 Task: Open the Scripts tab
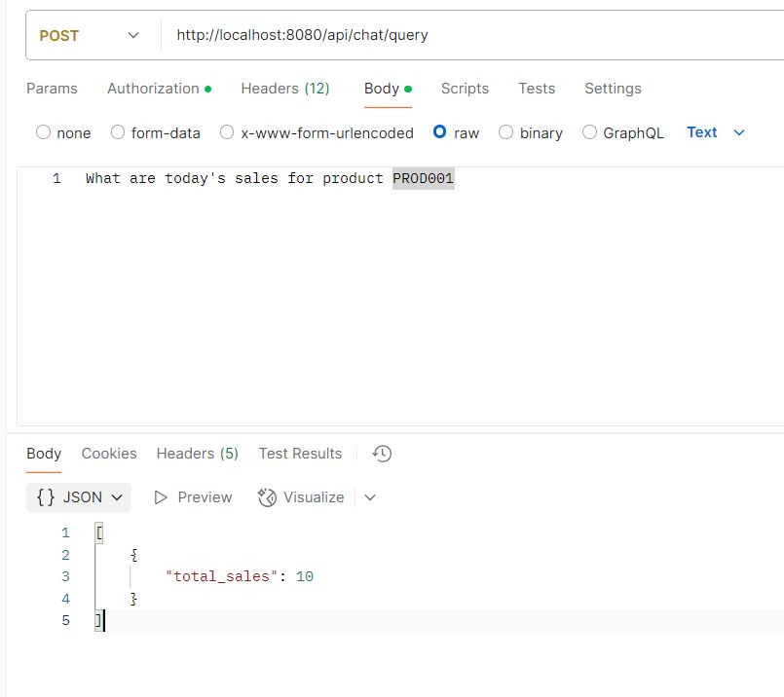click(x=465, y=89)
